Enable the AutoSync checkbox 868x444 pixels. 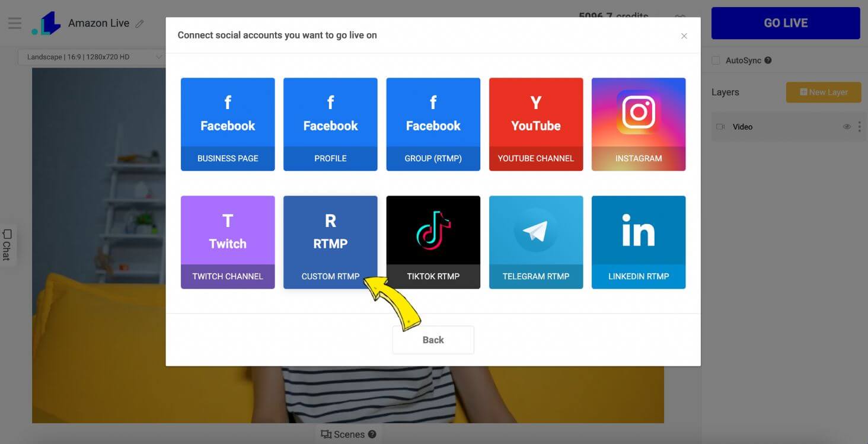click(x=716, y=60)
